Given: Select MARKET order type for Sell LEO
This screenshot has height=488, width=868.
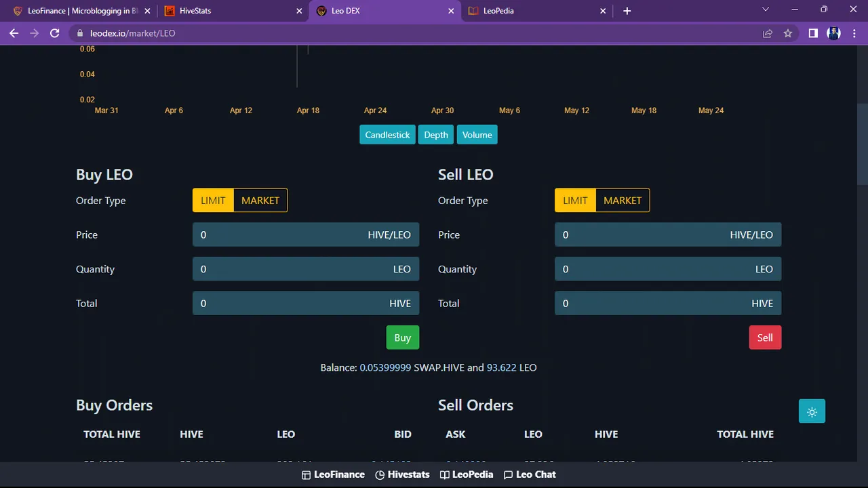Looking at the screenshot, I should click(x=623, y=201).
